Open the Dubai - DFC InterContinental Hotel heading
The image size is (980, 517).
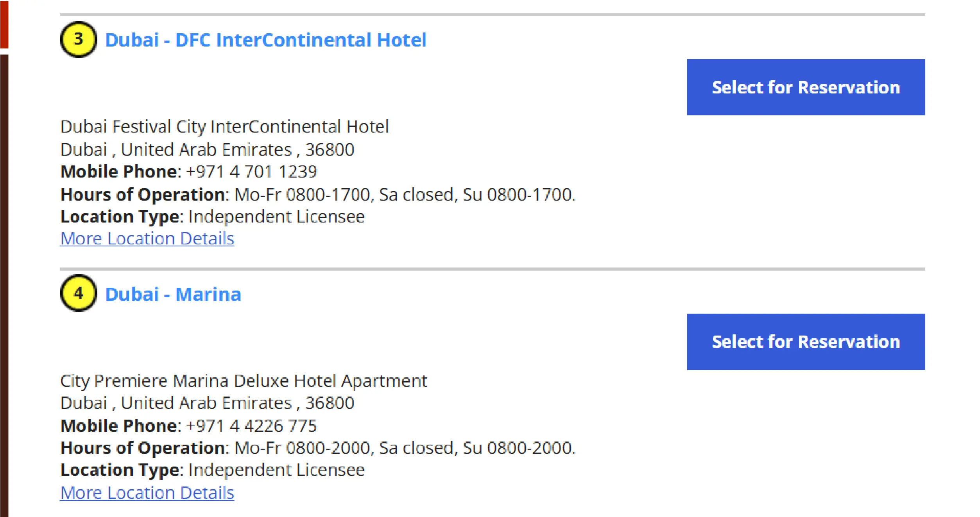pos(265,40)
